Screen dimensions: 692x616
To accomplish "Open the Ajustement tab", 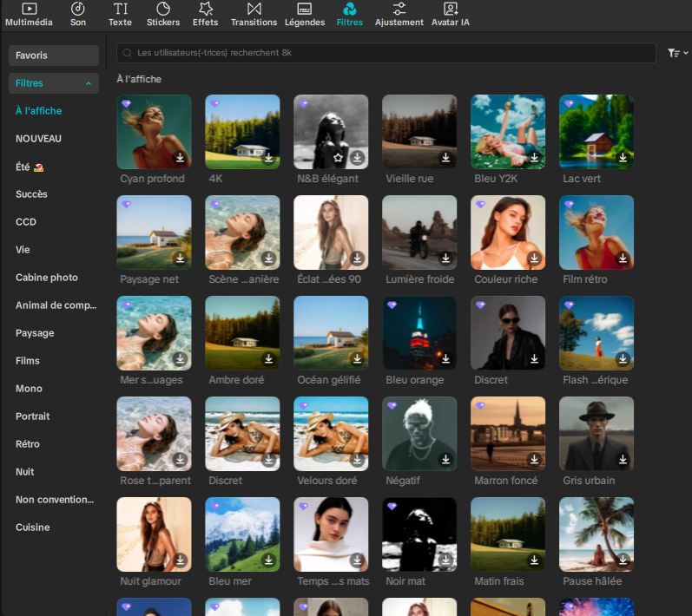I will 399,15.
